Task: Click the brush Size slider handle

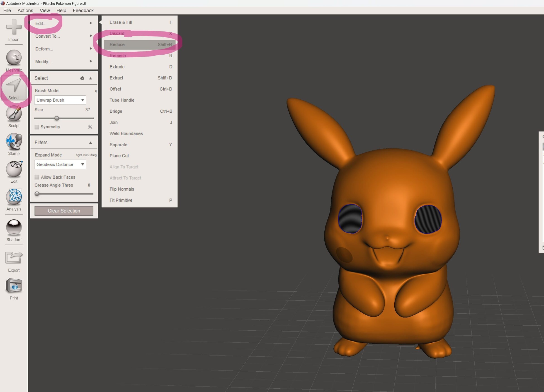Action: pyautogui.click(x=57, y=118)
